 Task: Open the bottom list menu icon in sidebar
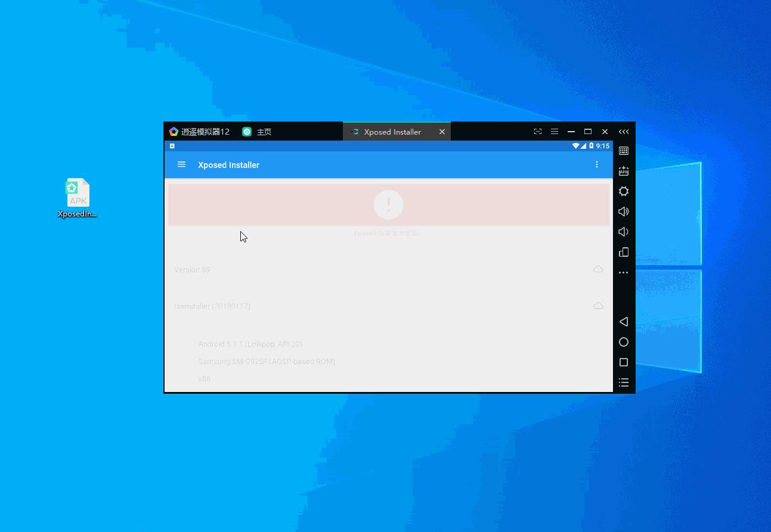point(624,382)
